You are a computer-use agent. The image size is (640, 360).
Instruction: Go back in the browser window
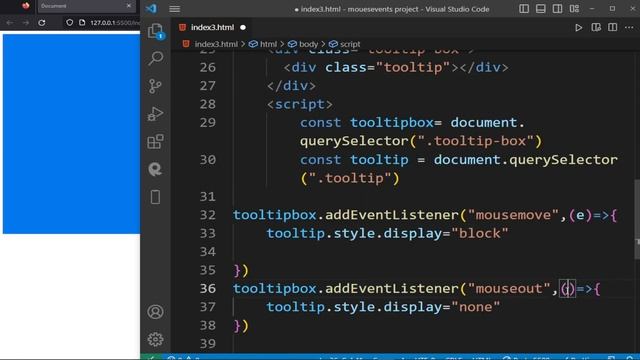10,23
